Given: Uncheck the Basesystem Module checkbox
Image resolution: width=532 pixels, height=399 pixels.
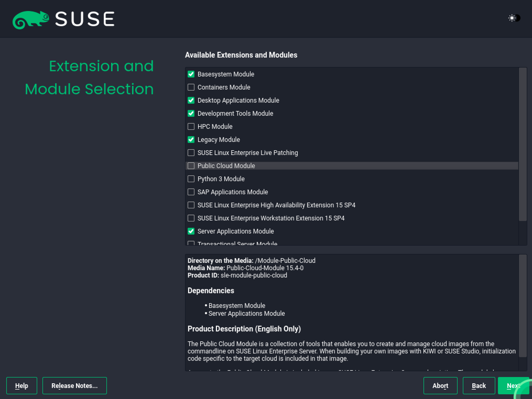Looking at the screenshot, I should (191, 74).
